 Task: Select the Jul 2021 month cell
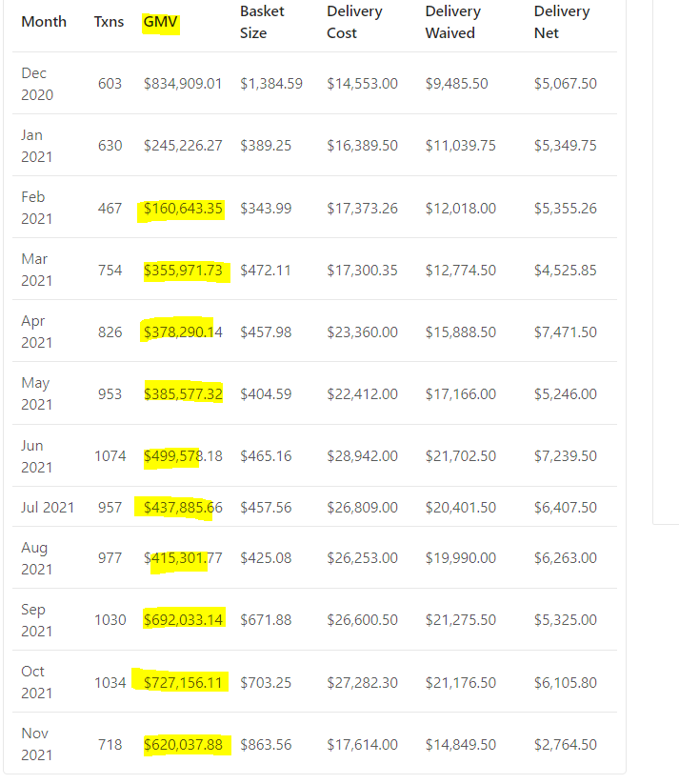(48, 508)
